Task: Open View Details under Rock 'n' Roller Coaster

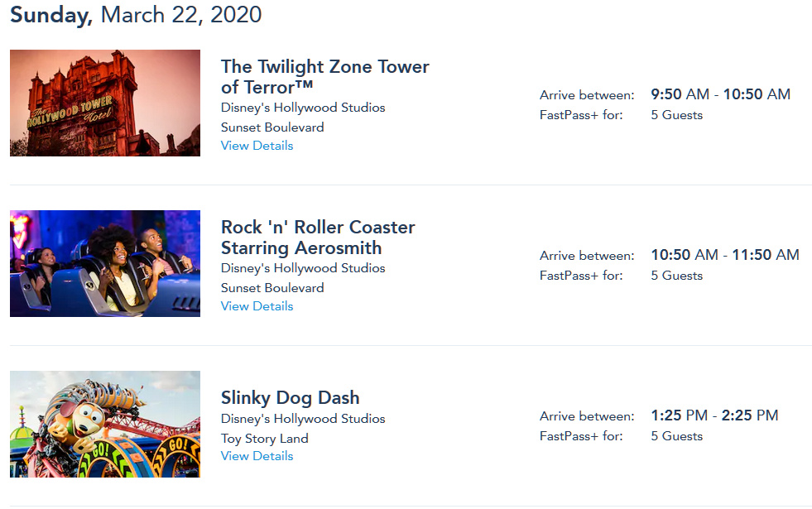Action: 257,306
